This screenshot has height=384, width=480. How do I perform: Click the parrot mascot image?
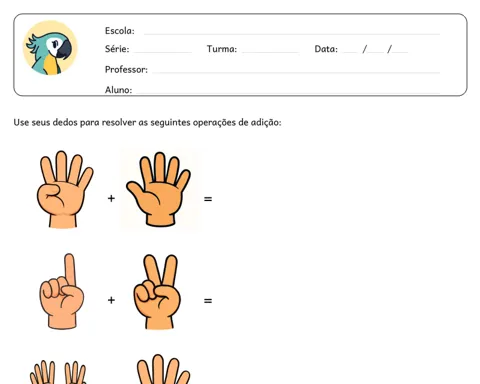tap(50, 48)
